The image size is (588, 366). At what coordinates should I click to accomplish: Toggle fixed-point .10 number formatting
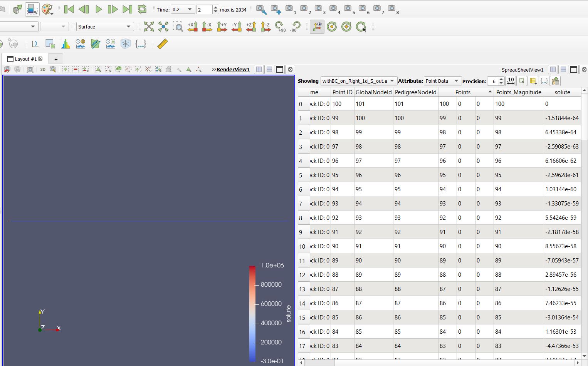click(x=511, y=81)
